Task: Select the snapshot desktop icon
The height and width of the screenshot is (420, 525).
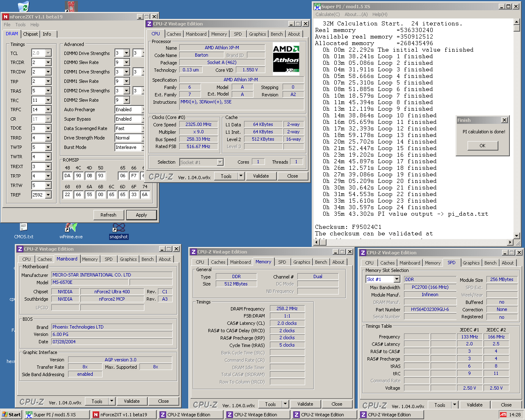Action: (x=119, y=231)
